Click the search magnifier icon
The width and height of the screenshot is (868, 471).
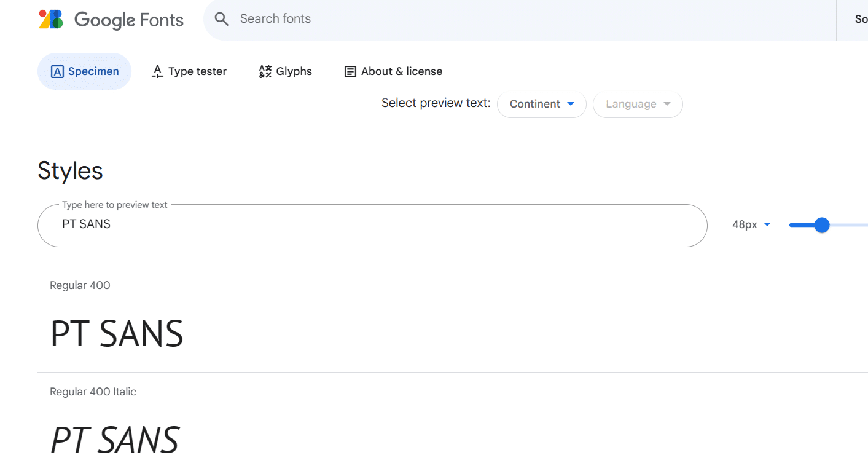pyautogui.click(x=221, y=19)
